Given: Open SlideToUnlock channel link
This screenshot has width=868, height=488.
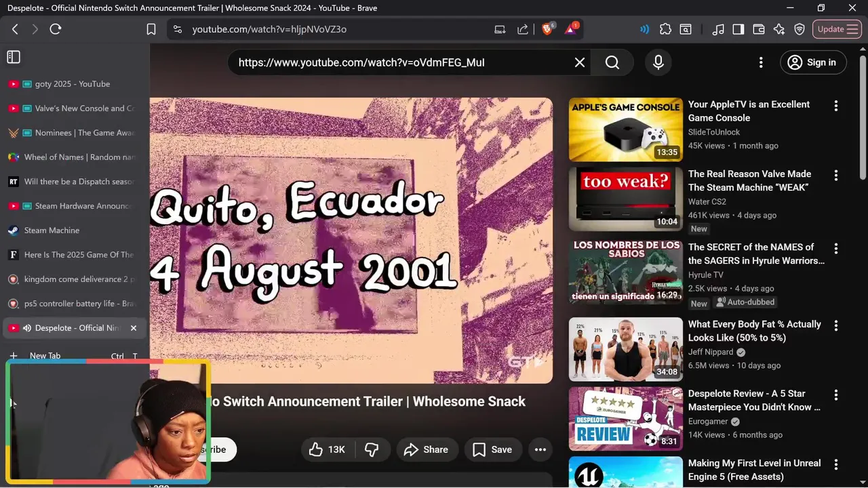Looking at the screenshot, I should (714, 132).
